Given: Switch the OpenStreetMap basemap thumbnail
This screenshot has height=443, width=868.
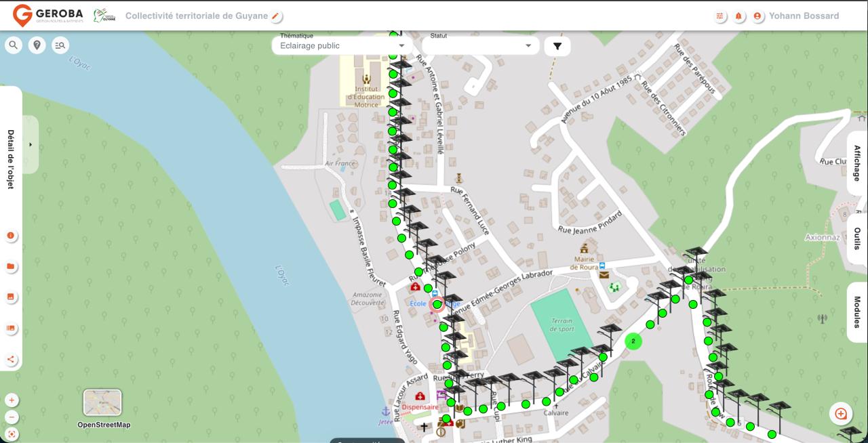Looking at the screenshot, I should tap(102, 403).
